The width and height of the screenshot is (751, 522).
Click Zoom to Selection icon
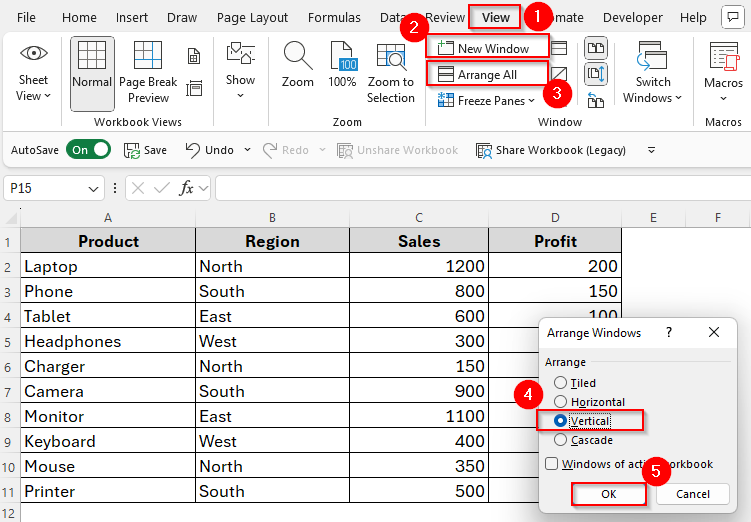(390, 56)
